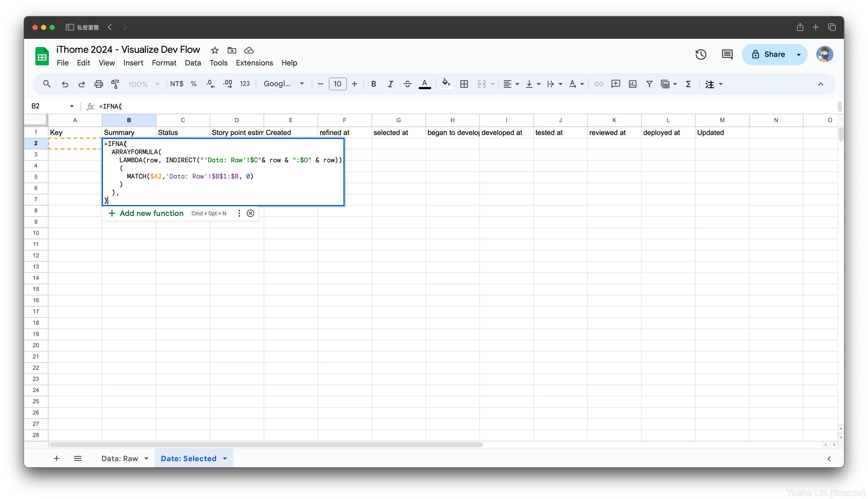Viewport: 868px width, 499px height.
Task: Open Date: Selected tab menu arrow
Action: coord(225,458)
